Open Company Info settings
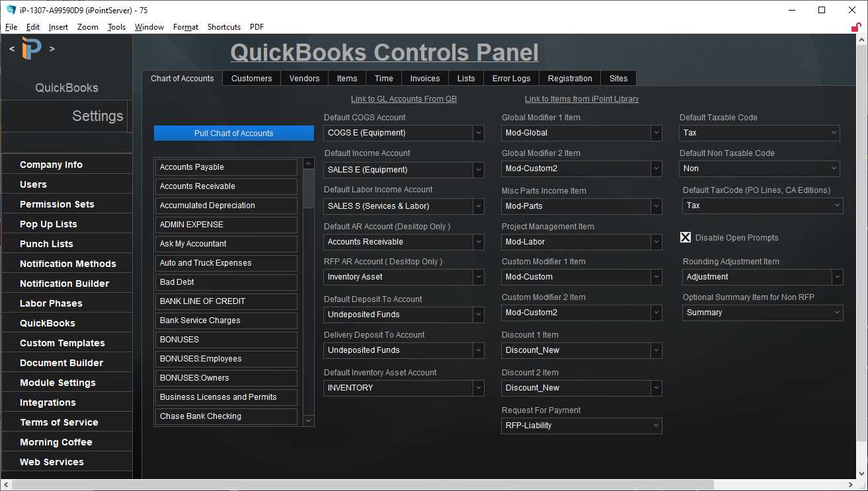 click(x=67, y=165)
